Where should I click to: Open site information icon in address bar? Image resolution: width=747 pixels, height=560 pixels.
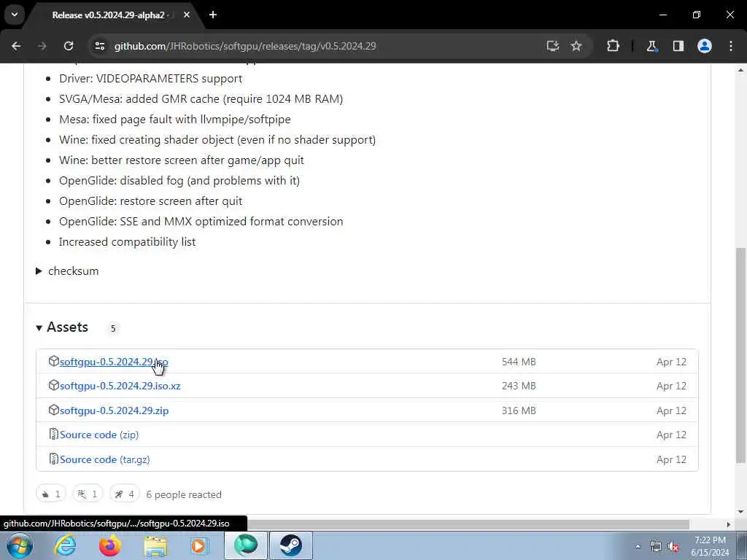[99, 46]
